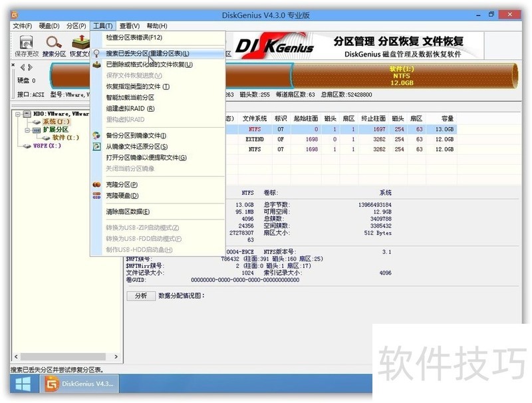Click the tree panel's horizontal scrollbar thumb
532x403 pixels.
tap(63, 356)
